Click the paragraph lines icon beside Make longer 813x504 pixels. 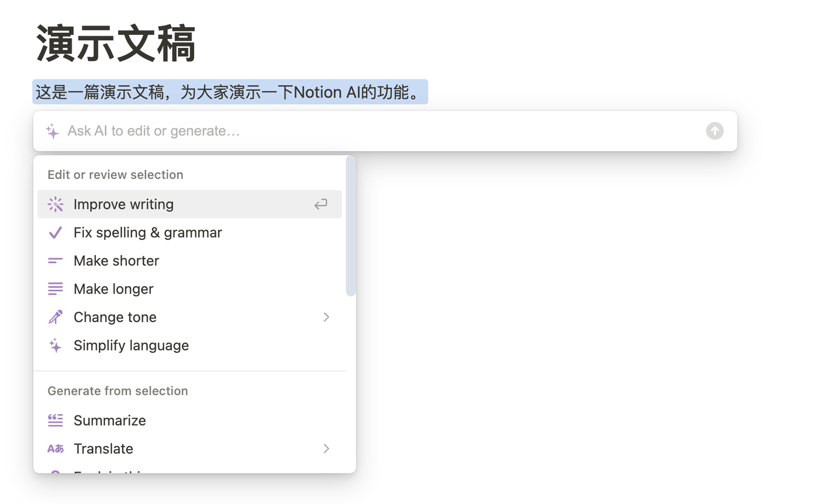[55, 289]
